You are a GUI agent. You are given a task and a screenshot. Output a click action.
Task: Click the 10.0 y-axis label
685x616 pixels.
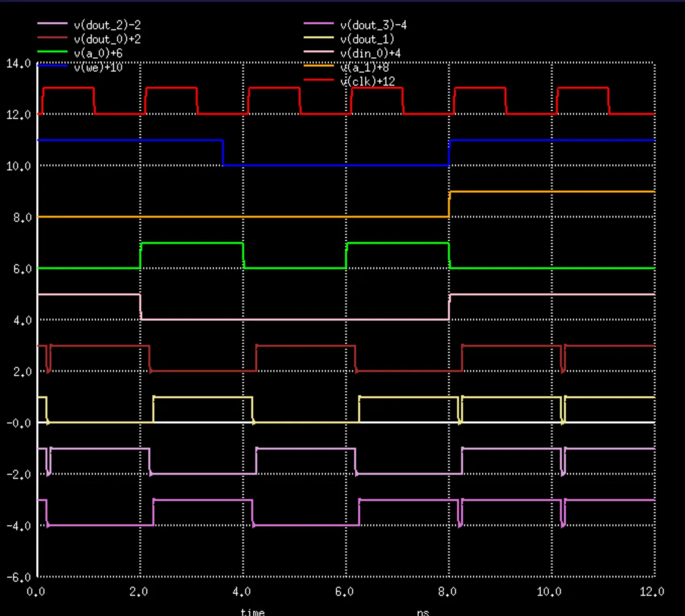pos(18,166)
